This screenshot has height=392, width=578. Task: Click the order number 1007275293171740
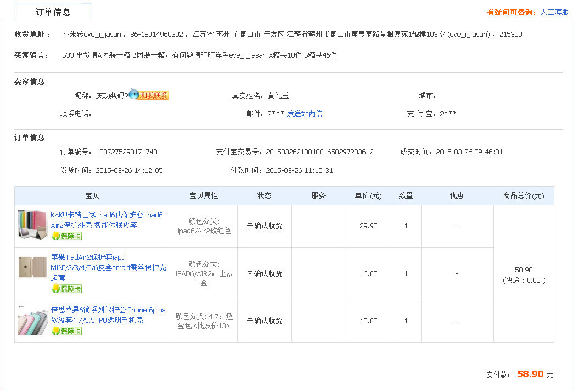(126, 152)
